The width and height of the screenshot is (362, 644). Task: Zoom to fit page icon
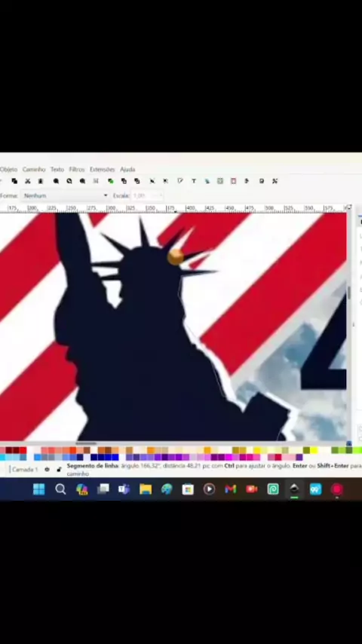pos(83,181)
